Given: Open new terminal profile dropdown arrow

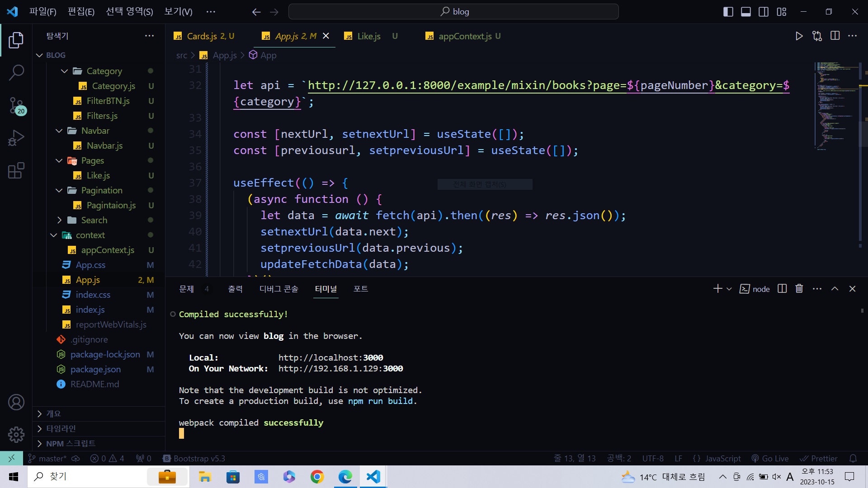Looking at the screenshot, I should click(729, 289).
